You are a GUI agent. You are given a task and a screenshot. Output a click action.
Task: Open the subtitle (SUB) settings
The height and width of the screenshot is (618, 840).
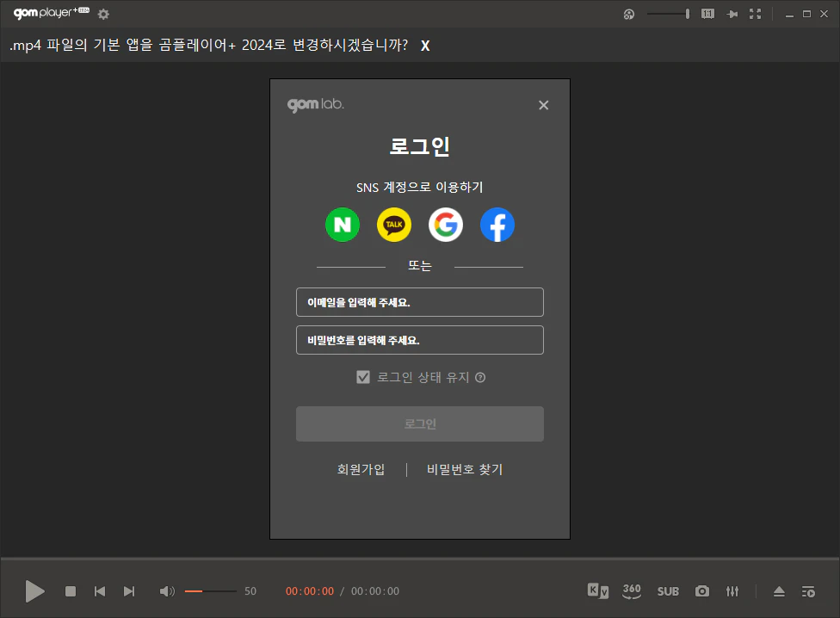click(668, 591)
